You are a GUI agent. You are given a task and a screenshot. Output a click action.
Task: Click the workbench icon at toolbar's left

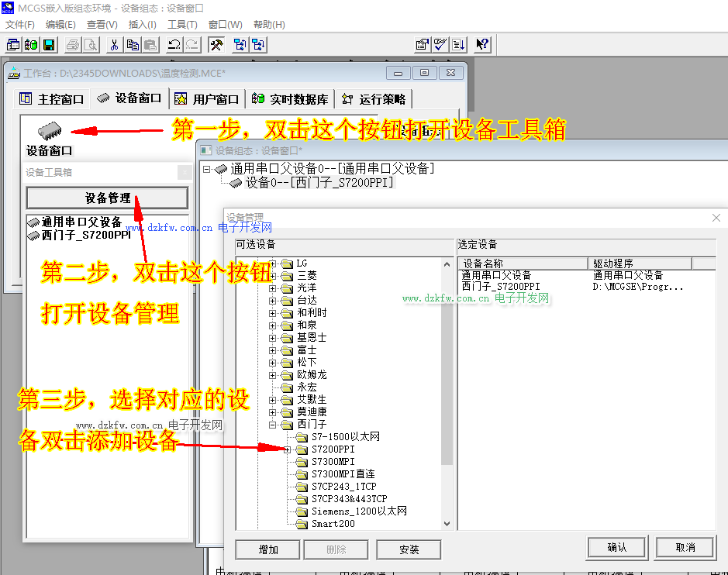point(13,45)
